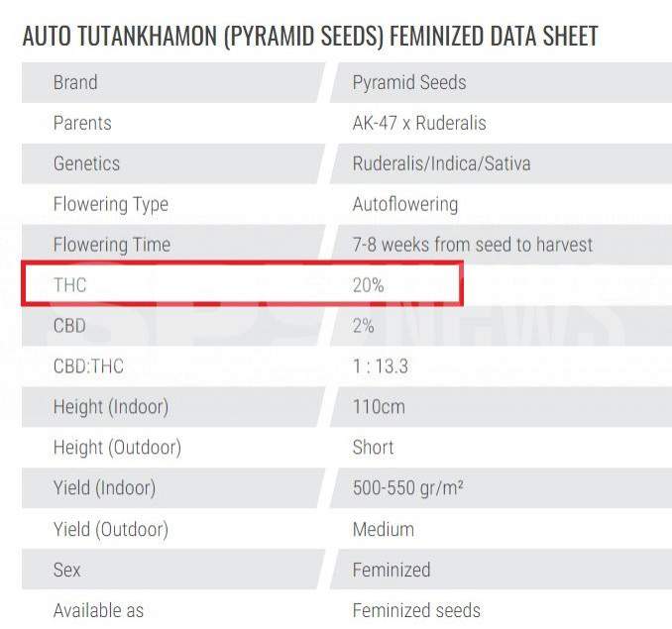This screenshot has width=672, height=629.
Task: Click the 2% CBD value
Action: click(x=364, y=326)
